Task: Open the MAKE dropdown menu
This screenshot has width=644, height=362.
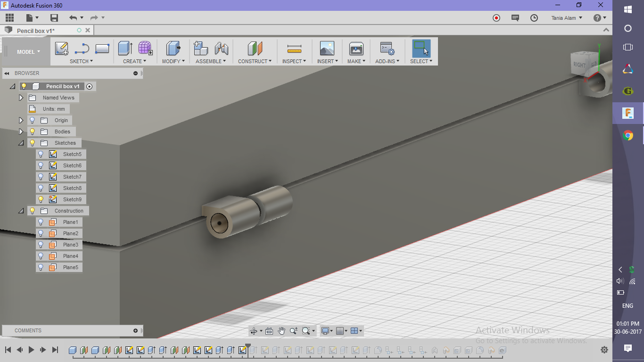Action: coord(356,61)
